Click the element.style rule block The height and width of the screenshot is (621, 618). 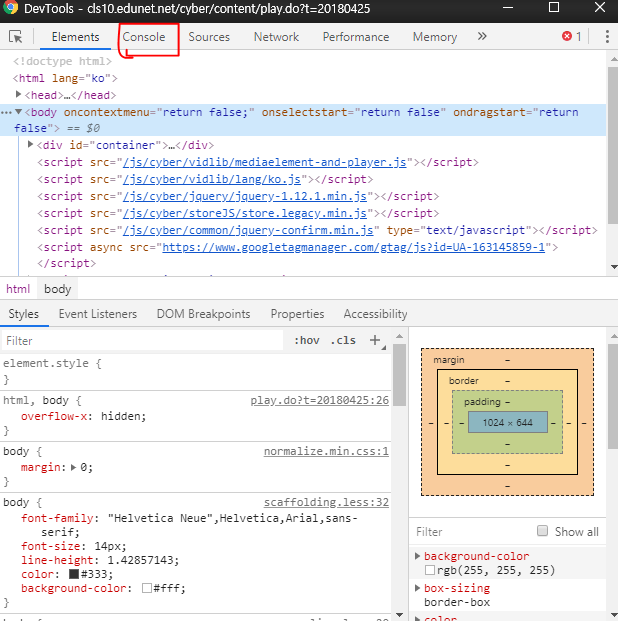click(x=196, y=371)
